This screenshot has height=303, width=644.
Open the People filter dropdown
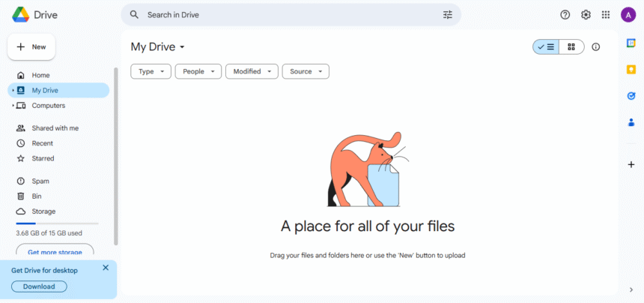pos(198,71)
